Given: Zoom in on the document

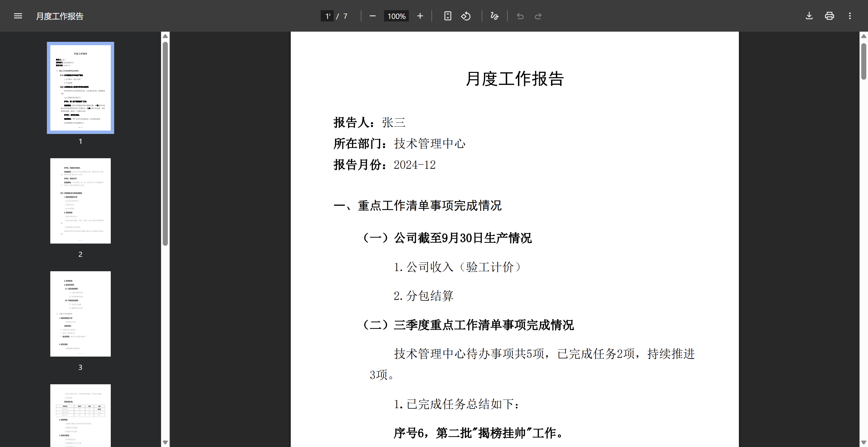Looking at the screenshot, I should pos(420,16).
